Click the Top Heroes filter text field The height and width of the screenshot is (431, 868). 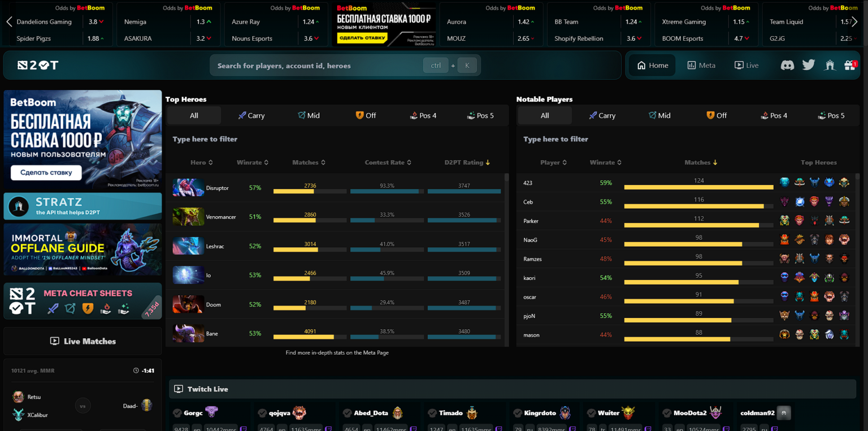tap(337, 139)
